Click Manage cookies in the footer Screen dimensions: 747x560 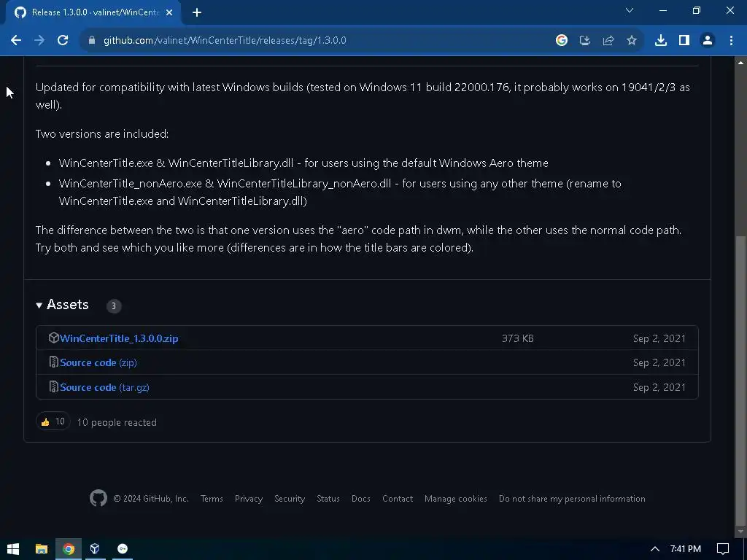[455, 499]
